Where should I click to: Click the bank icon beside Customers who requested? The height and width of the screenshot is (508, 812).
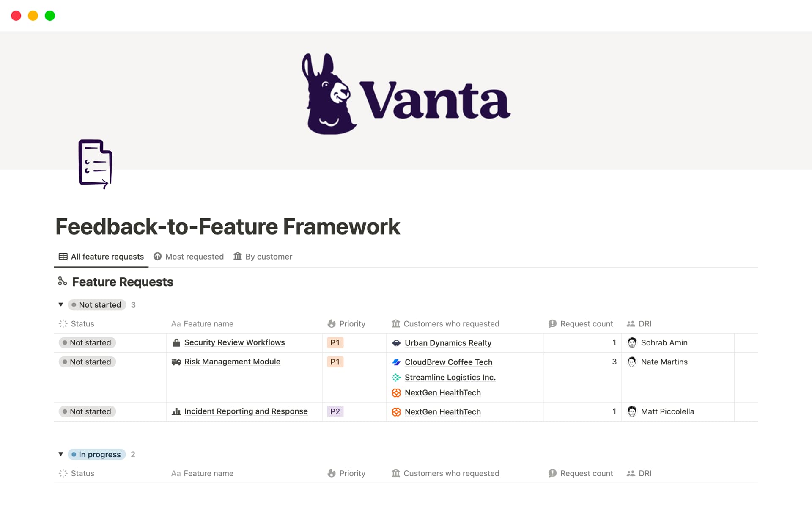(x=396, y=323)
